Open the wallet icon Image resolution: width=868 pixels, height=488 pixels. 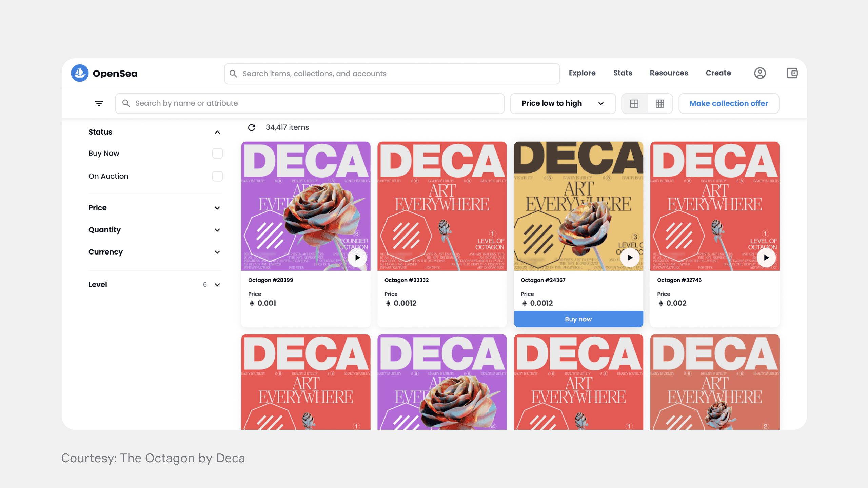792,73
